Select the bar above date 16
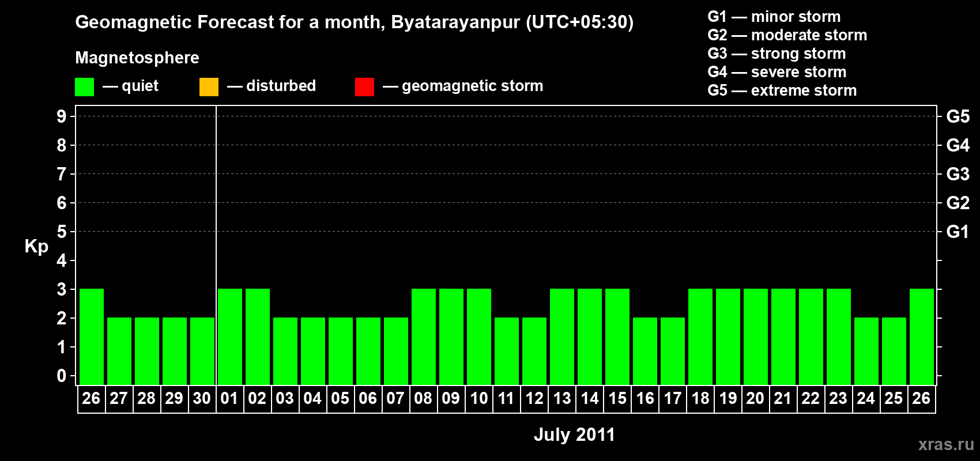Image resolution: width=980 pixels, height=461 pixels. point(645,351)
